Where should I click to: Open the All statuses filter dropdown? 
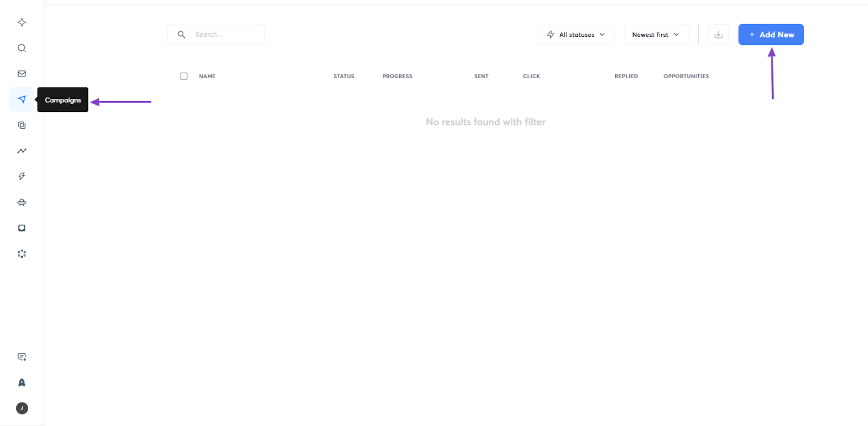[x=576, y=35]
